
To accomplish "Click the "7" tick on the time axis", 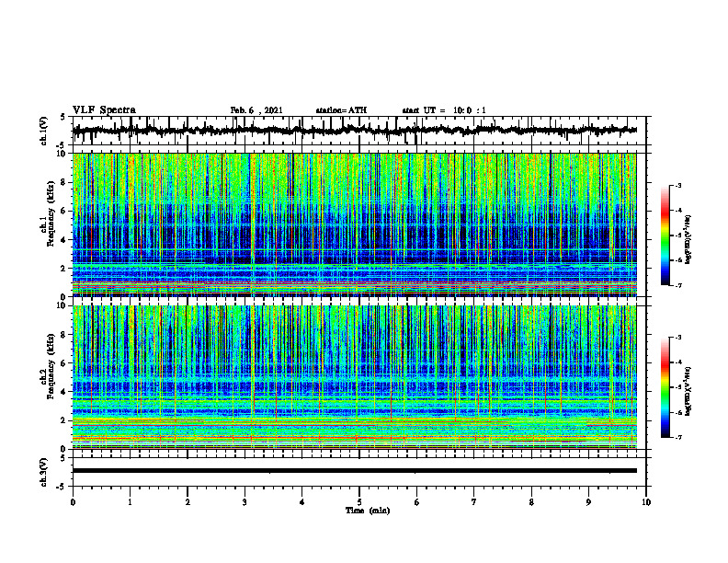I will 474,502.
